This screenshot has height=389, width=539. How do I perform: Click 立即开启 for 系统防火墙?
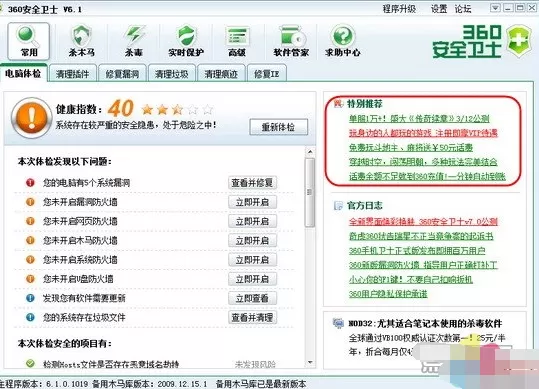(x=252, y=260)
